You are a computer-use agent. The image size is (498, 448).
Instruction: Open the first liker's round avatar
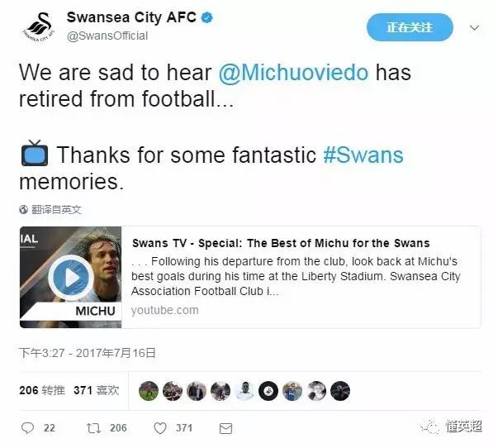149,391
